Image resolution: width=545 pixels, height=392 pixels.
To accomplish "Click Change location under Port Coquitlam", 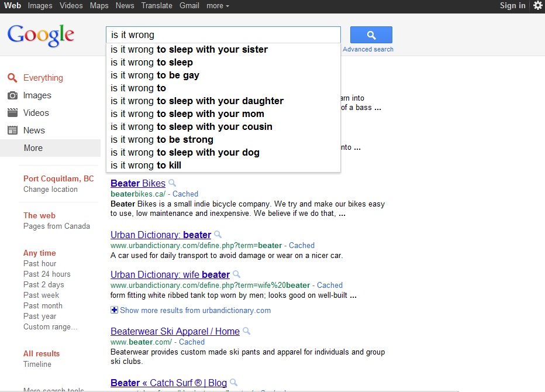I will (50, 189).
